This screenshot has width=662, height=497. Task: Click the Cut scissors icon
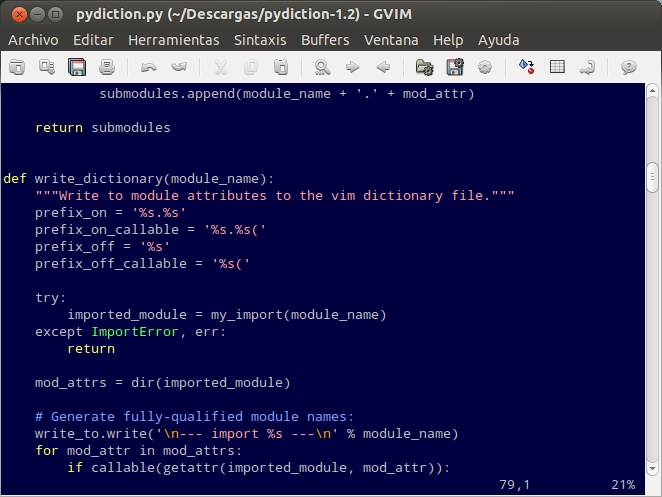click(221, 67)
